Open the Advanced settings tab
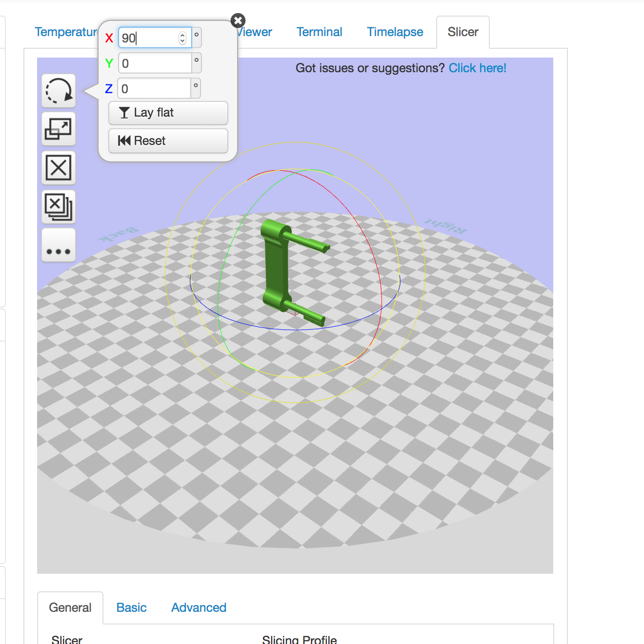 [198, 607]
